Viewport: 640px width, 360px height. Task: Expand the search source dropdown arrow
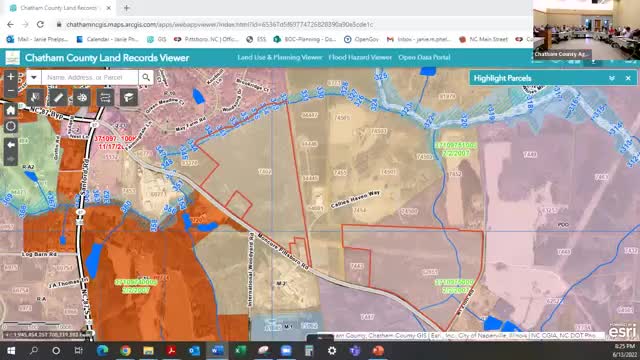click(x=33, y=77)
